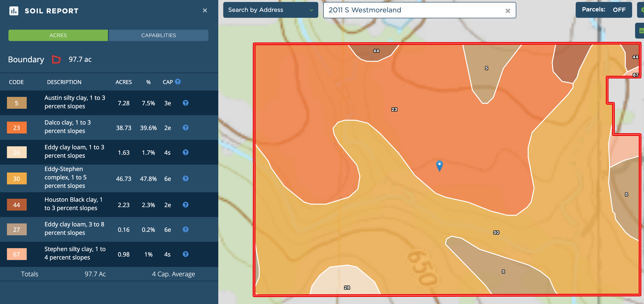The width and height of the screenshot is (644, 304).
Task: Click help icon for Houston Black clay row
Action: (185, 205)
